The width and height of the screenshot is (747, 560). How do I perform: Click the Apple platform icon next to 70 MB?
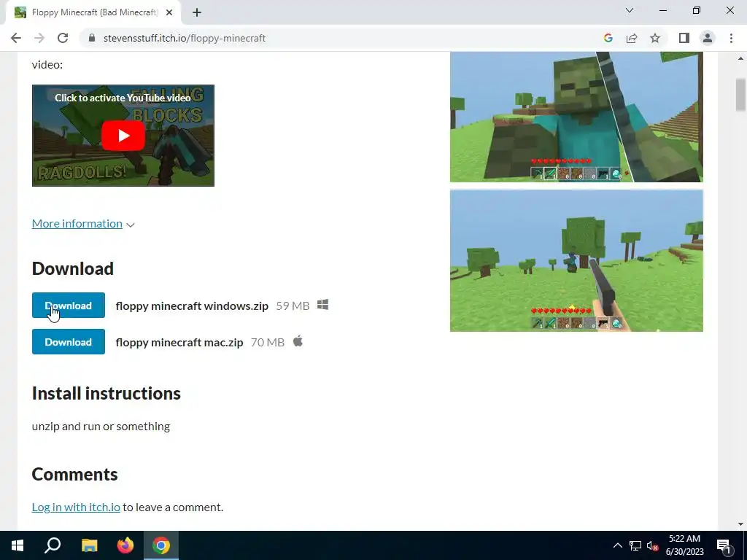[298, 341]
